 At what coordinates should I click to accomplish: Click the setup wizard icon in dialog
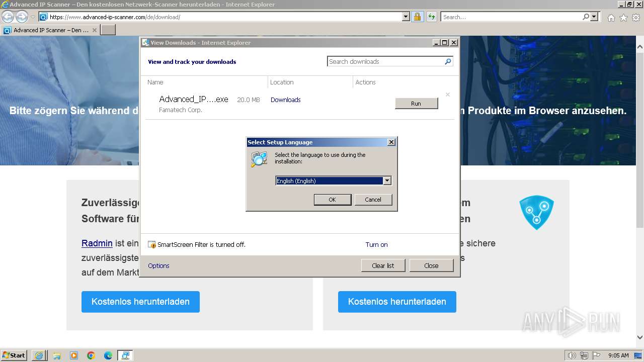259,159
